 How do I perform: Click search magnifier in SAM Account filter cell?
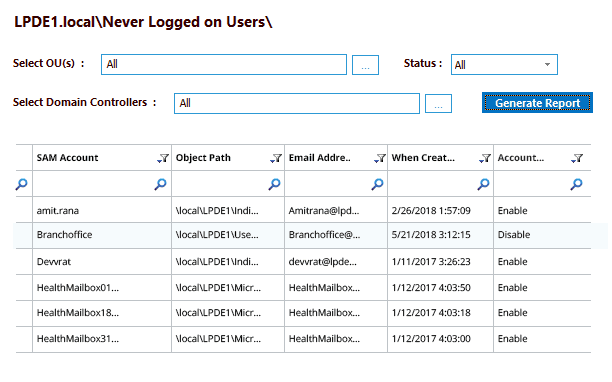coord(160,184)
